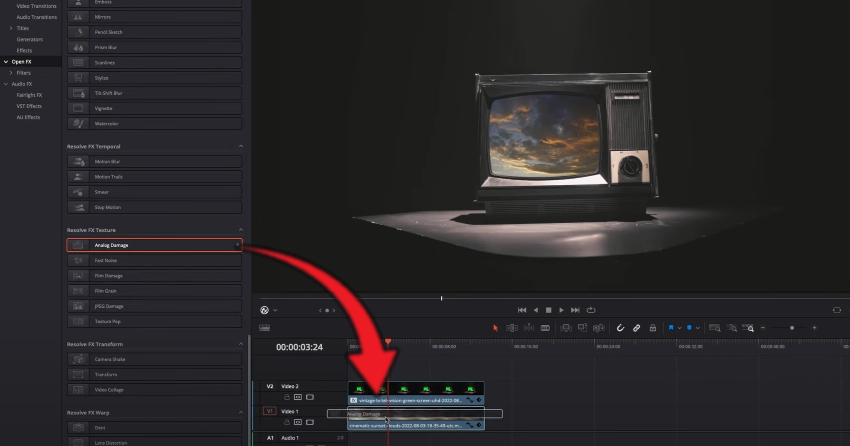Click the zoom out minus icon
This screenshot has height=446, width=850.
pyautogui.click(x=763, y=328)
